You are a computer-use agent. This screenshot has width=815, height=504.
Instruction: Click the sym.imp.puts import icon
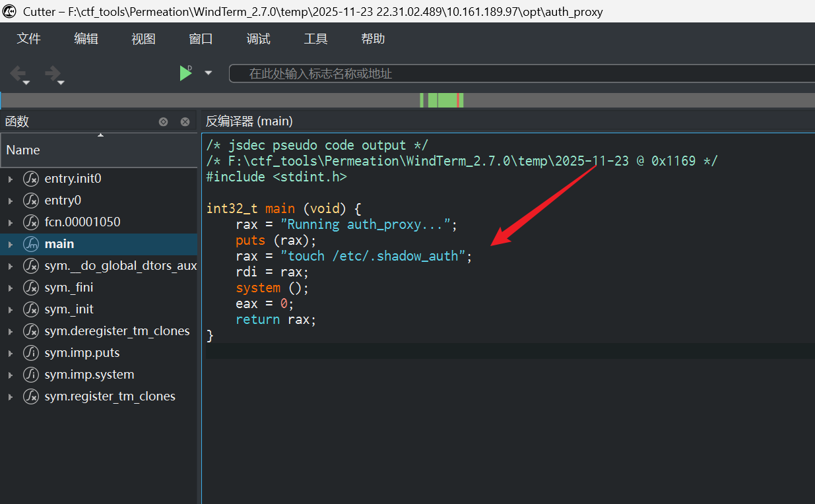pos(31,353)
